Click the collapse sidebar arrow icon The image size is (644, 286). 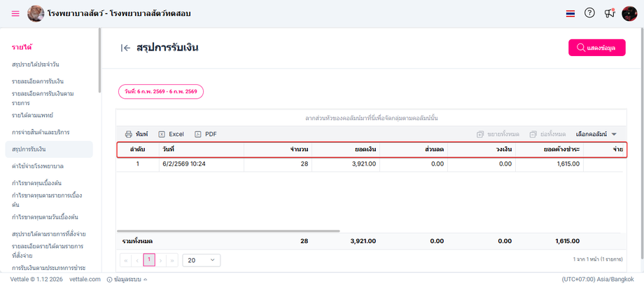pos(125,48)
